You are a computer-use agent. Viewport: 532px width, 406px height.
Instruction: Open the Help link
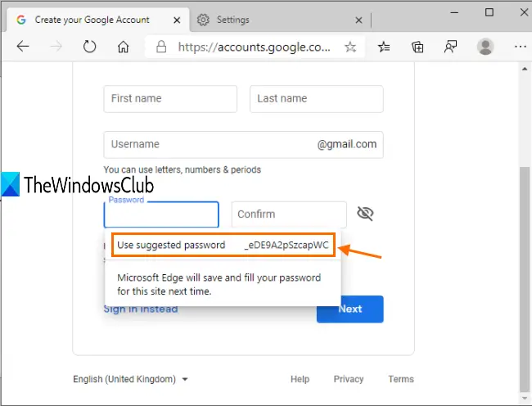tap(300, 379)
